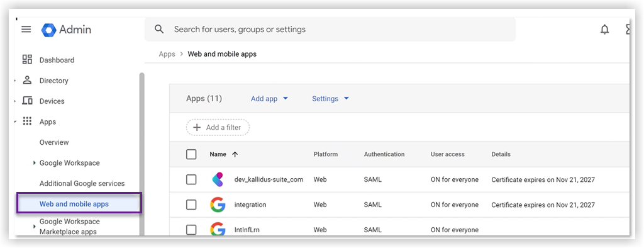644x248 pixels.
Task: Open Google Workspace Marketplace apps
Action: [x=69, y=226]
